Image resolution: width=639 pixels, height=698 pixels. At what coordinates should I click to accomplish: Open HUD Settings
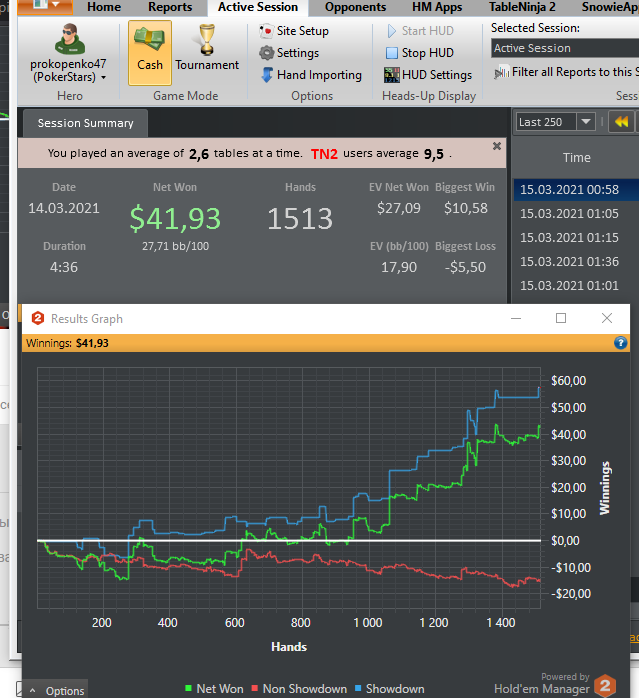(428, 75)
